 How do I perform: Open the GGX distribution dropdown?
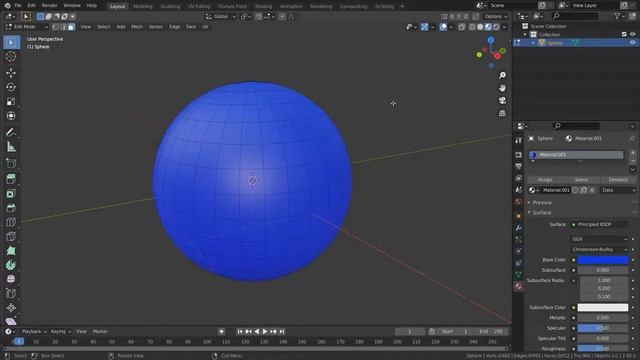[599, 239]
